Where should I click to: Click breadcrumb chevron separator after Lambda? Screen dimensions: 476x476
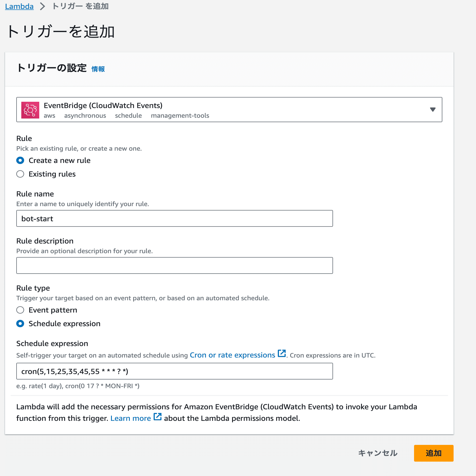click(x=43, y=6)
